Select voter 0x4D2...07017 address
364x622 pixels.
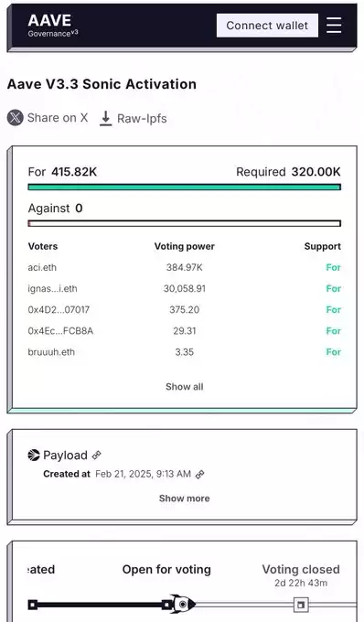(x=59, y=309)
